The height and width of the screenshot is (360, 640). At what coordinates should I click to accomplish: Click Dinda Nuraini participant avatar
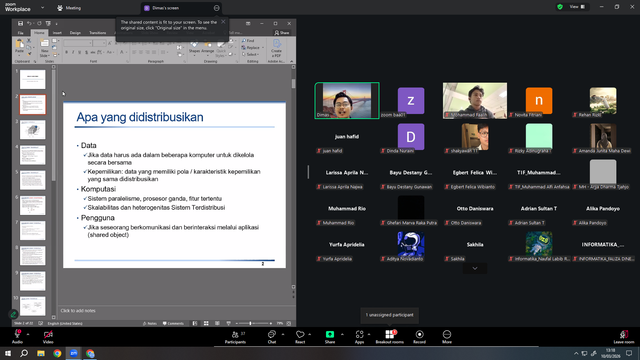coord(411,137)
